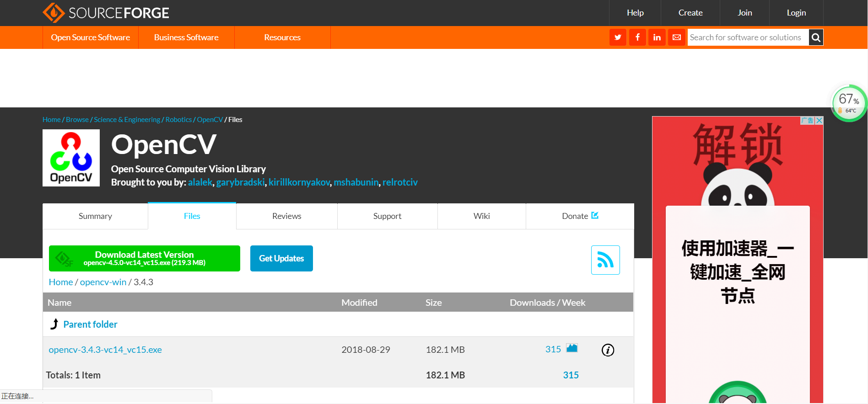The width and height of the screenshot is (868, 404).
Task: Open the Create menu item
Action: (x=690, y=13)
